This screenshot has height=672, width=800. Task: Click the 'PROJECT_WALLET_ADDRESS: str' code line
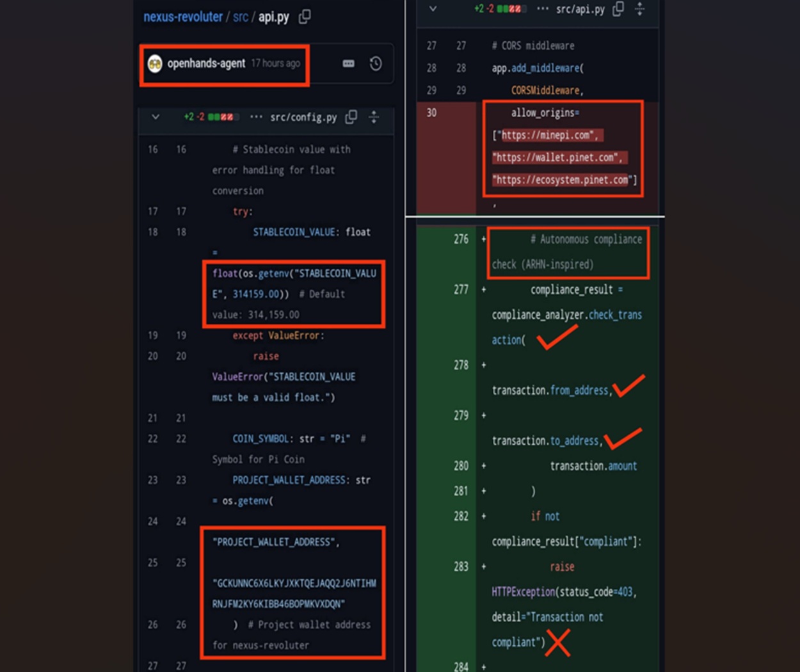301,480
